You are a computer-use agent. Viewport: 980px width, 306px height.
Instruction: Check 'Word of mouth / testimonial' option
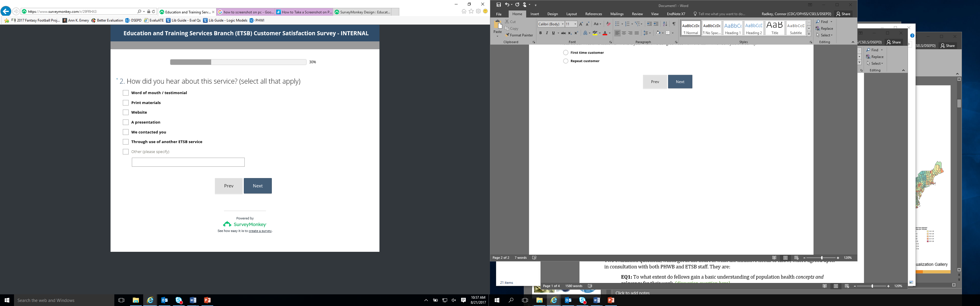pos(125,93)
